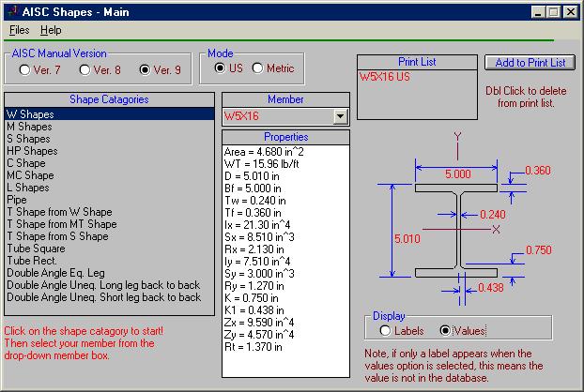The image size is (584, 392).
Task: Select S Shapes category
Action: click(109, 139)
